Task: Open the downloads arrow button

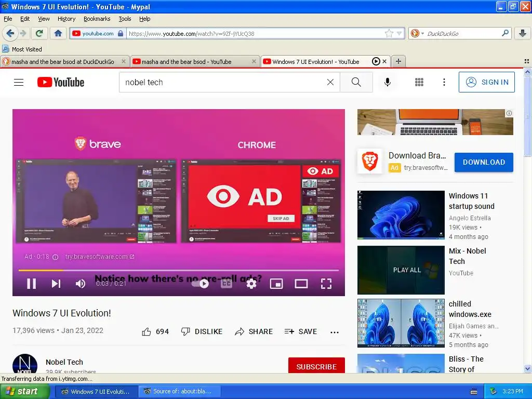Action: [x=523, y=33]
